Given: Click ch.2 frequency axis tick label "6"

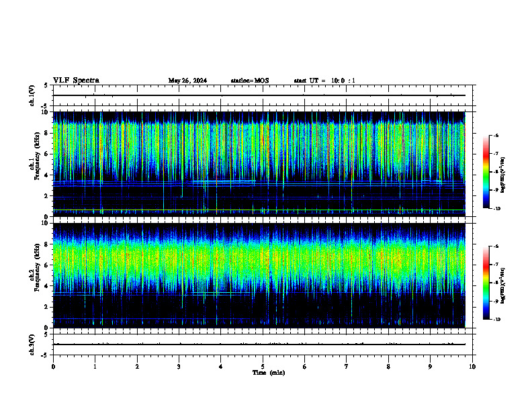Looking at the screenshot, I should [x=46, y=265].
